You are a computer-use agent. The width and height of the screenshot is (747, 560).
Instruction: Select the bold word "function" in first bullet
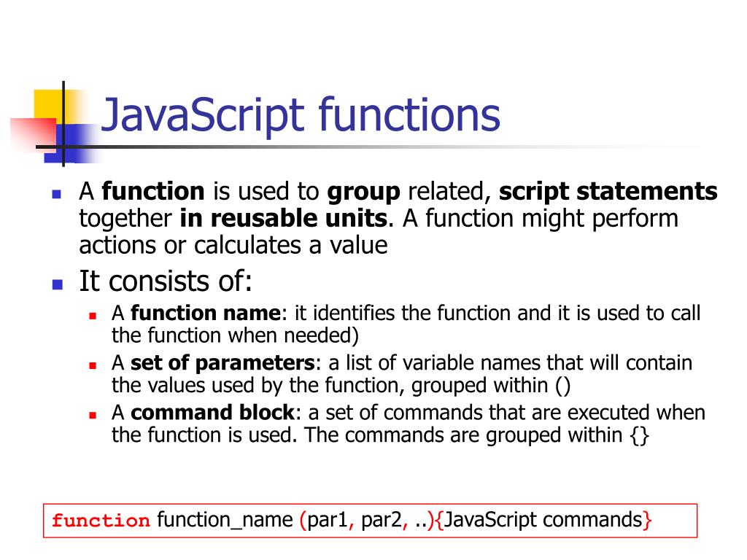coord(153,192)
